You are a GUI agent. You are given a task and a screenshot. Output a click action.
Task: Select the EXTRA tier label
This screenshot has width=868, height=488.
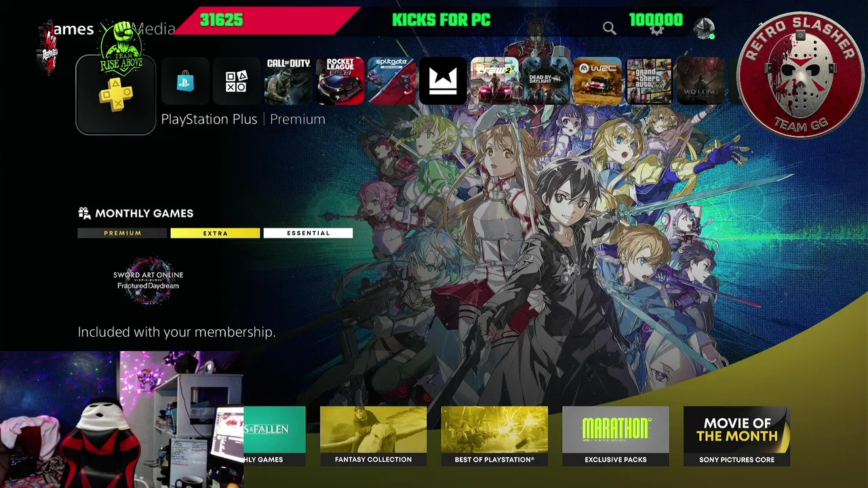tap(215, 233)
